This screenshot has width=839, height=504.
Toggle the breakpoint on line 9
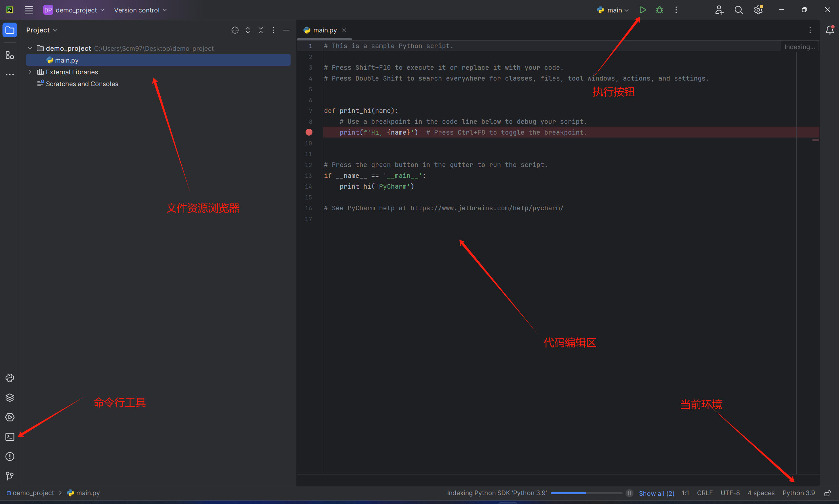tap(309, 132)
